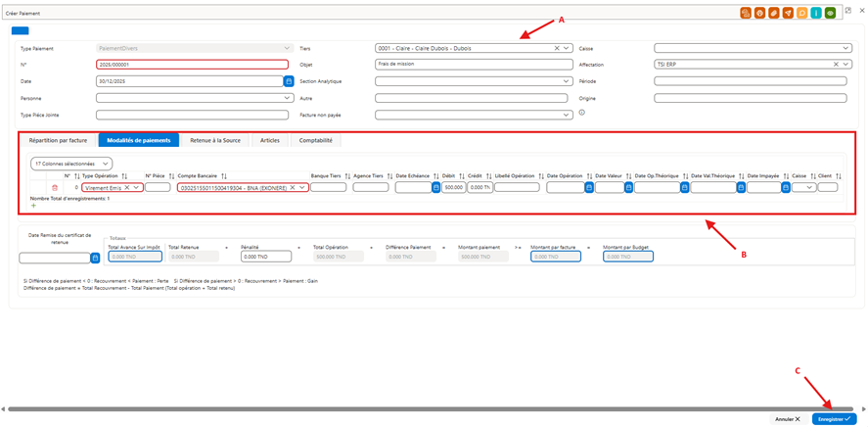The image size is (868, 427).
Task: Sort by Libellé Opération column arrows
Action: tap(539, 175)
